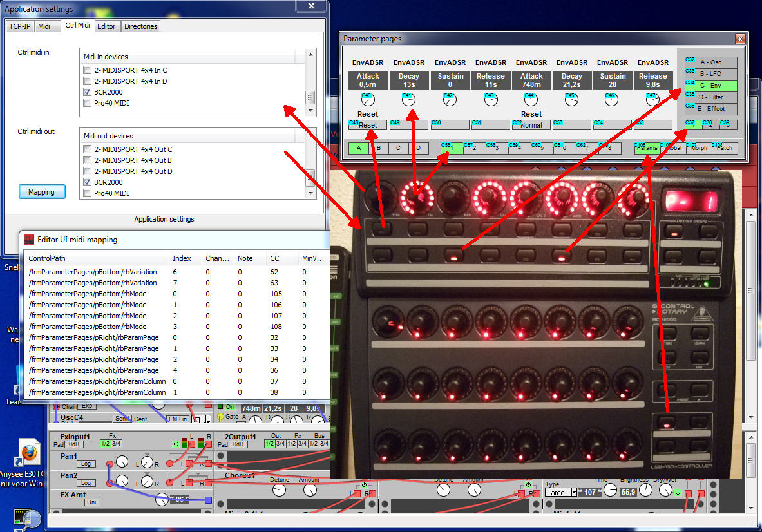Enable Pro40 MIDI midi in device
Image resolution: width=762 pixels, height=532 pixels.
pos(88,103)
